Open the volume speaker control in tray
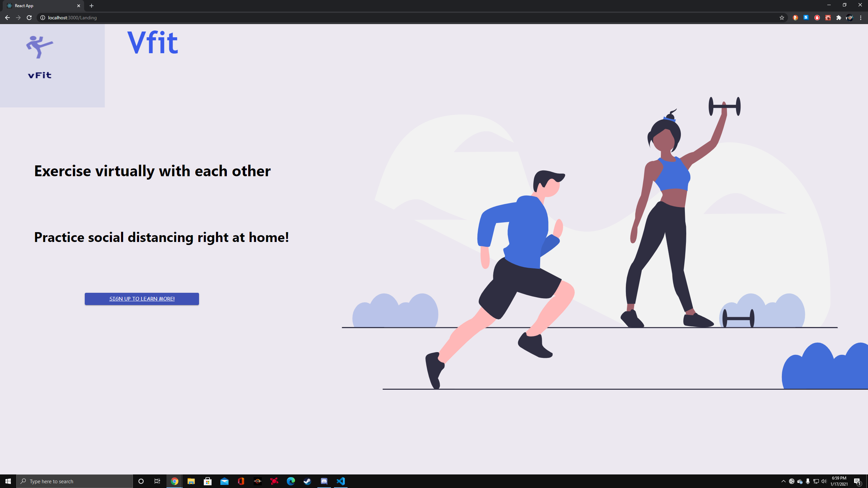The image size is (868, 488). click(824, 481)
